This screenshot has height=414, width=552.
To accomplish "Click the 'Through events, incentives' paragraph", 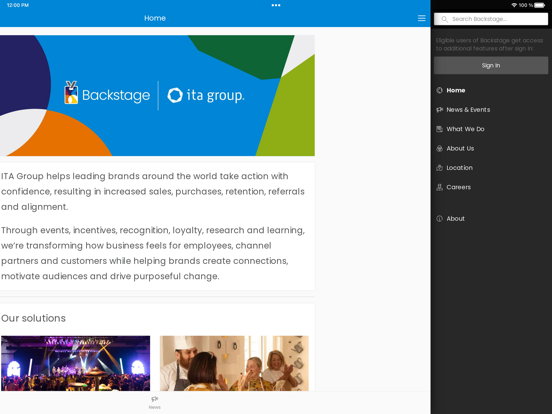I will point(153,253).
